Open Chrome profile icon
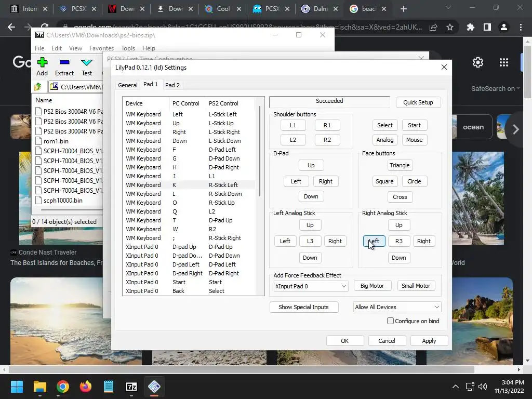The image size is (532, 399). tap(504, 27)
